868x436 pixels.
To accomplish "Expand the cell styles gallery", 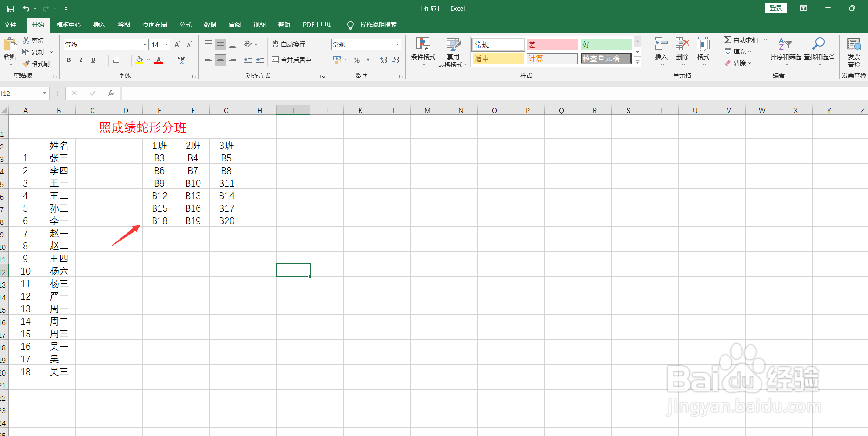I will (x=637, y=62).
